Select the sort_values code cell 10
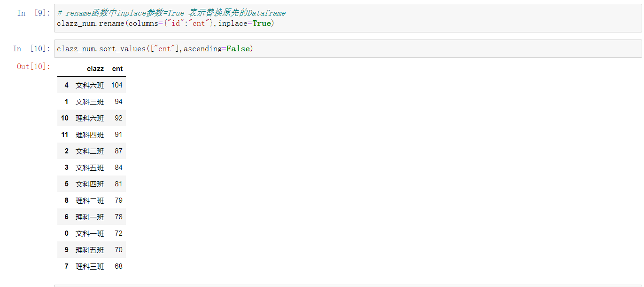 point(348,48)
